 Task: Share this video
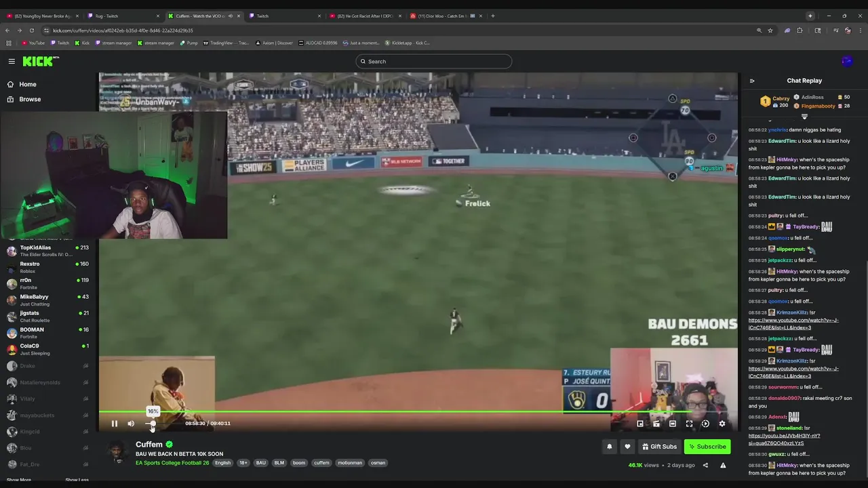[705, 466]
